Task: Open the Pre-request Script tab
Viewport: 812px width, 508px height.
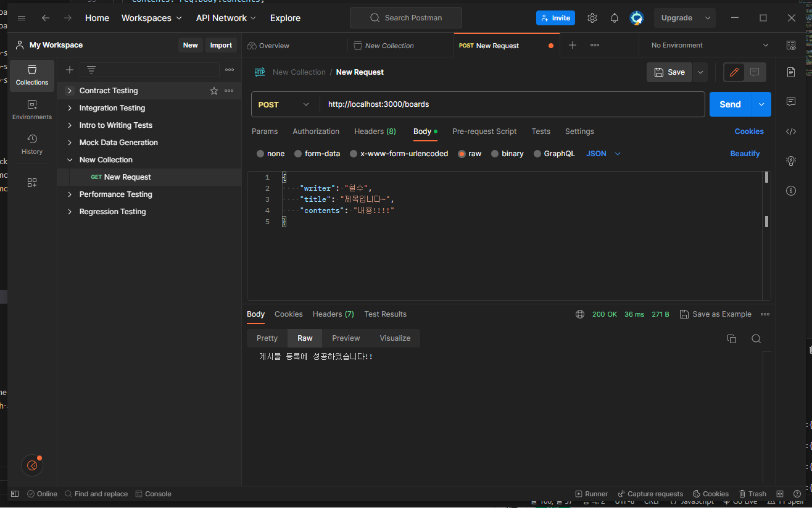Action: (484, 131)
